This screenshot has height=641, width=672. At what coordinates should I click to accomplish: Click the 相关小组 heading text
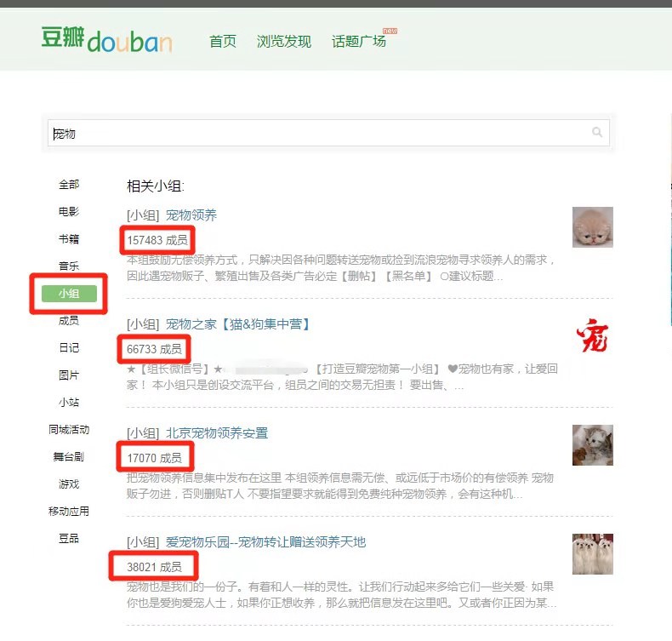point(156,186)
